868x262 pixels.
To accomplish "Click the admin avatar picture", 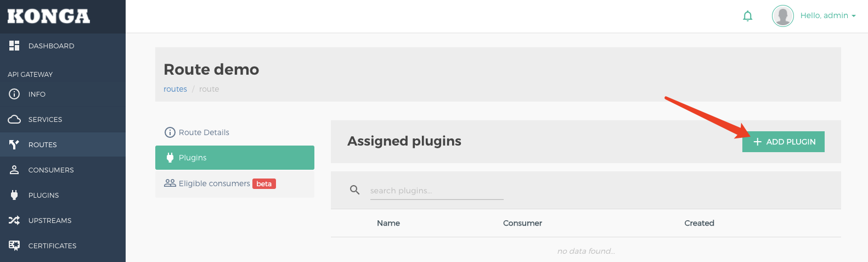I will 783,16.
